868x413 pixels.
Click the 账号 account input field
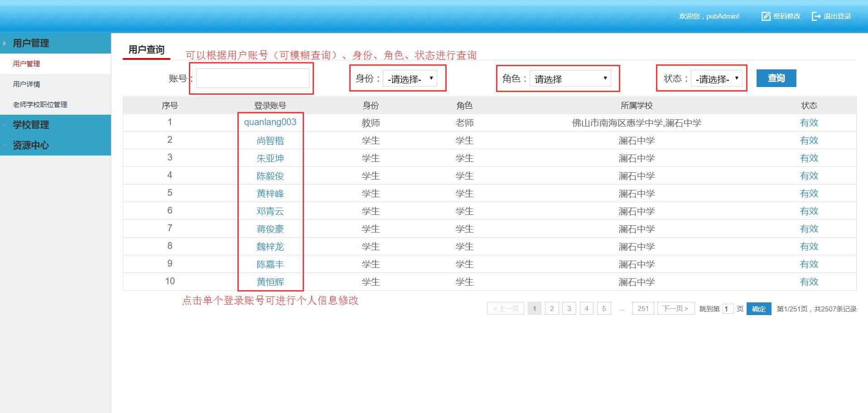(252, 78)
